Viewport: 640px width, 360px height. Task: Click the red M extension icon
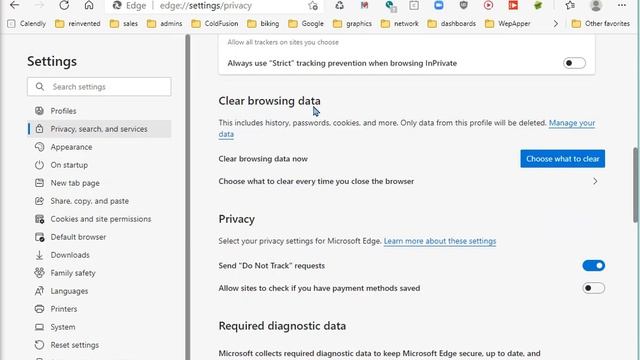click(x=364, y=5)
